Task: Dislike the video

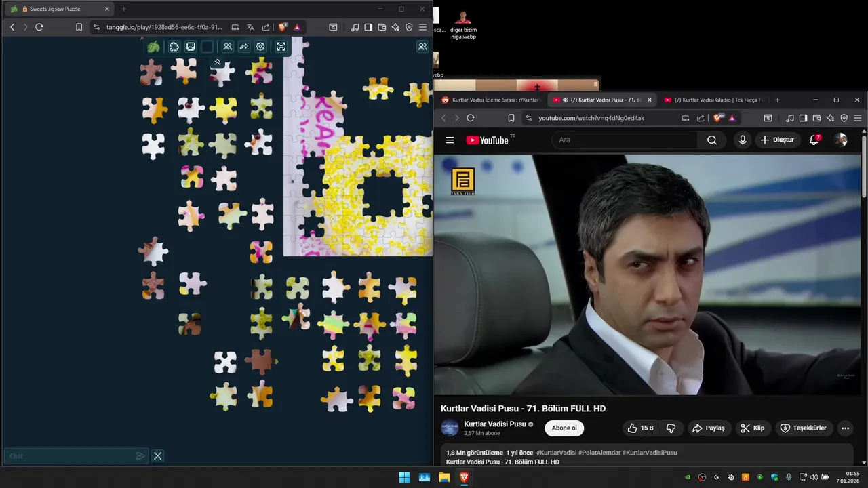Action: tap(671, 428)
